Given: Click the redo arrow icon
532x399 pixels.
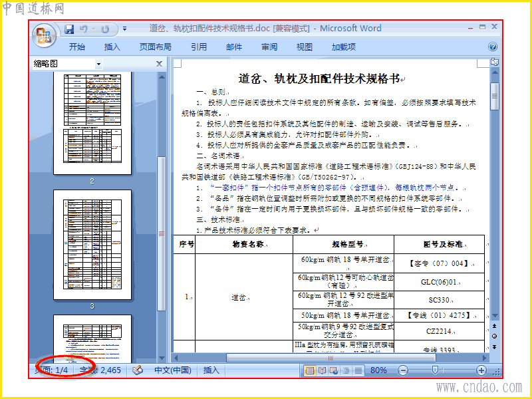Looking at the screenshot, I should point(106,29).
